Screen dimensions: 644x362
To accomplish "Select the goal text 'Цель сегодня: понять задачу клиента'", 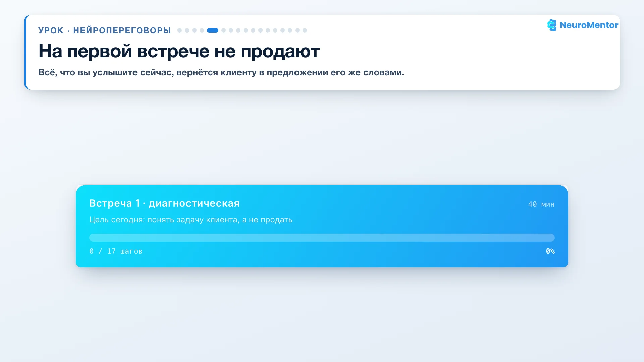I will tap(191, 220).
